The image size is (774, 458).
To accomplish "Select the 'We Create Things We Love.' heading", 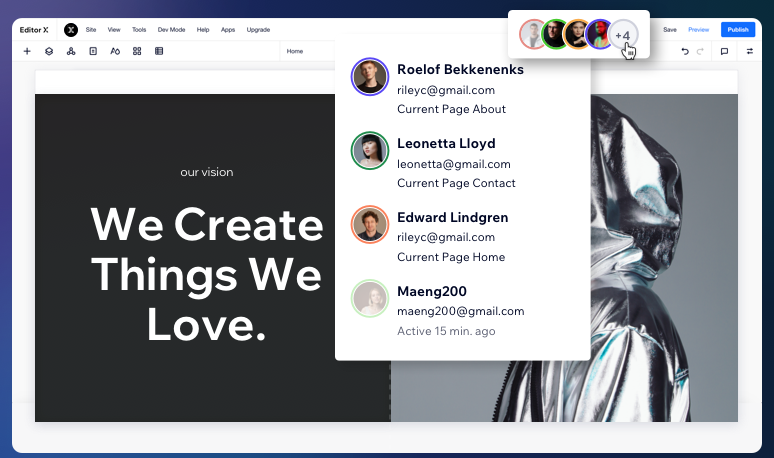I will point(206,274).
